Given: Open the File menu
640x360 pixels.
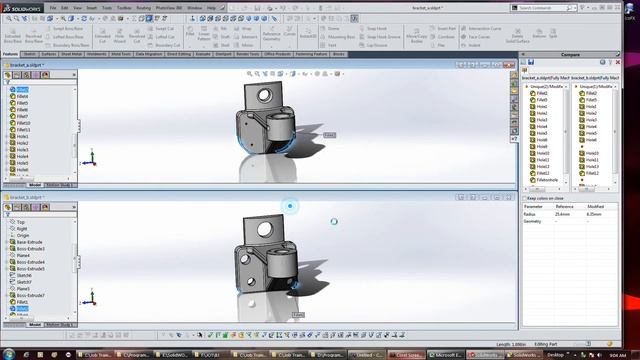Looking at the screenshot, I should tap(53, 8).
